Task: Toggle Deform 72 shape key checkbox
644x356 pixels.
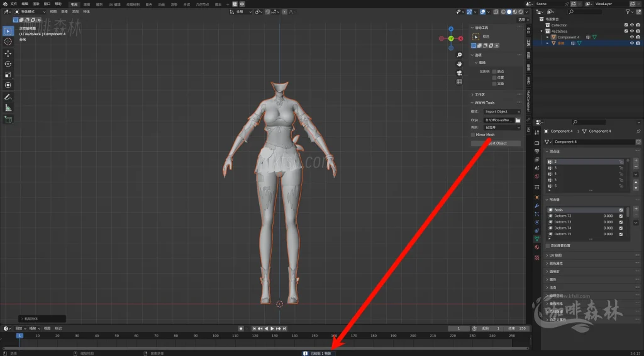Action: pos(621,216)
